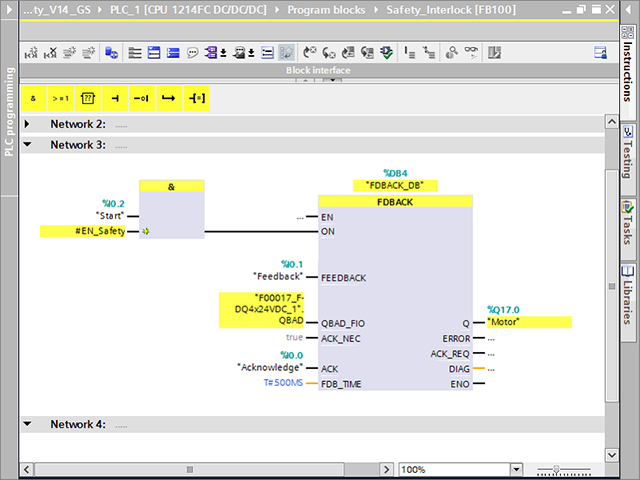The height and width of the screenshot is (480, 640).
Task: Click Block interface down arrow handle
Action: (332, 80)
